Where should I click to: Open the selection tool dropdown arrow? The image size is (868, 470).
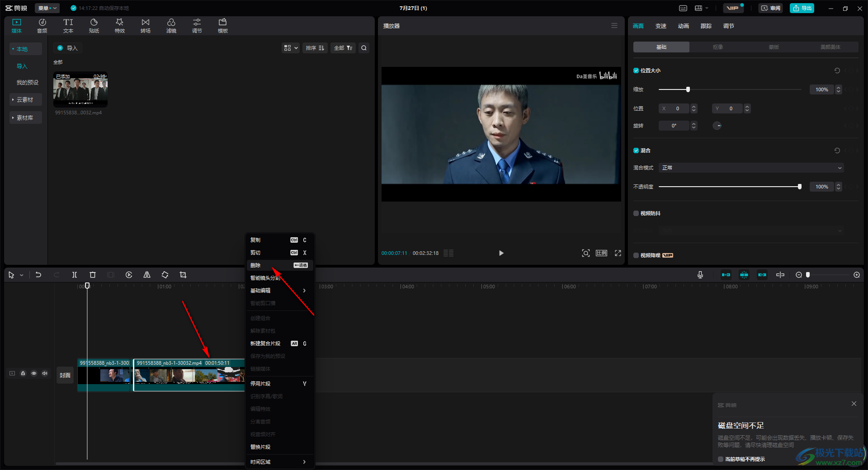tap(21, 275)
